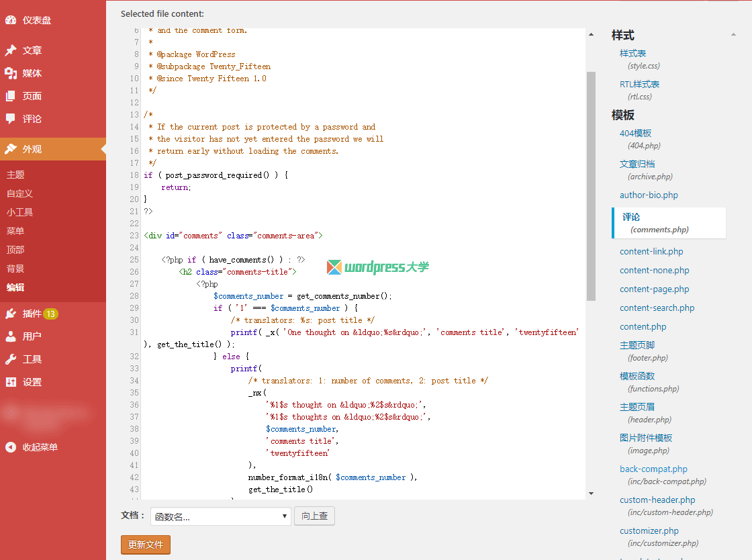Select the 顶部 submenu item
Image resolution: width=752 pixels, height=560 pixels.
pos(15,249)
